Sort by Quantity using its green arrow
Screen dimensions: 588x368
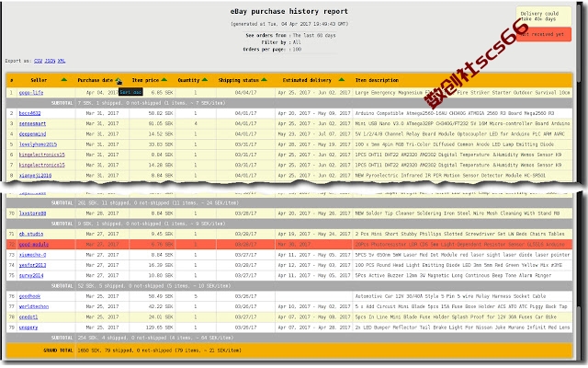205,80
